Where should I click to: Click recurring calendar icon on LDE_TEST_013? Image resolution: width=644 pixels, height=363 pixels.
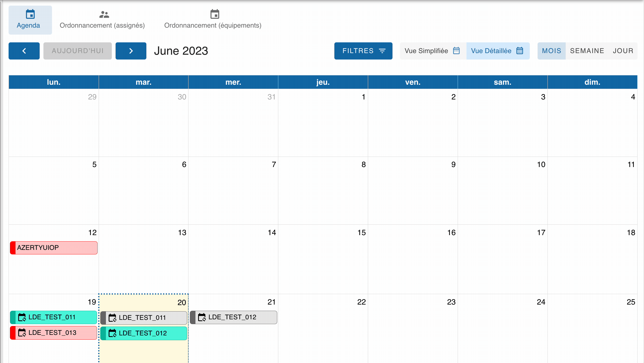click(x=22, y=333)
